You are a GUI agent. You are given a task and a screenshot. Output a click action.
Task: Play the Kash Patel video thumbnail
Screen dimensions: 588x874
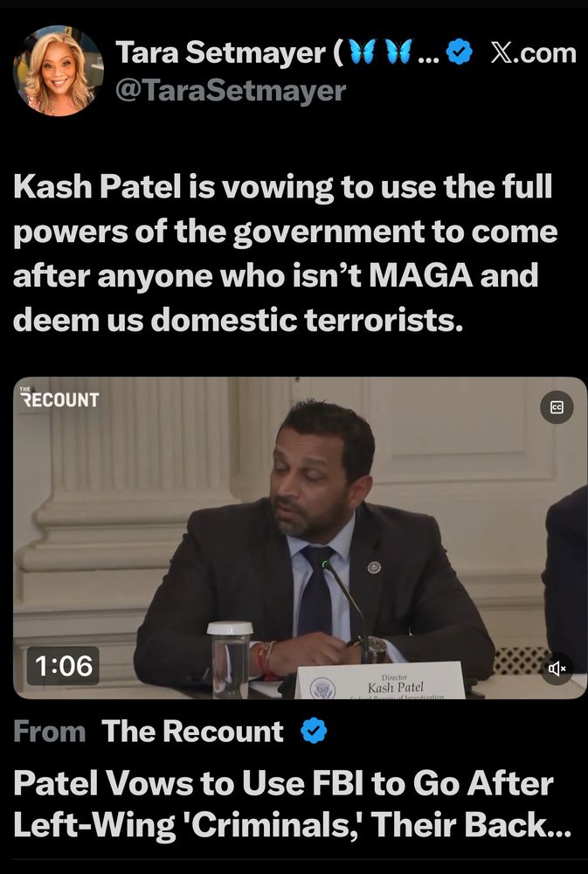point(300,538)
